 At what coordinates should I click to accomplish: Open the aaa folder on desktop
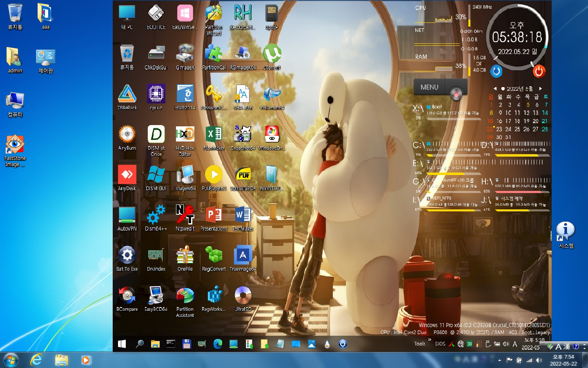45,16
